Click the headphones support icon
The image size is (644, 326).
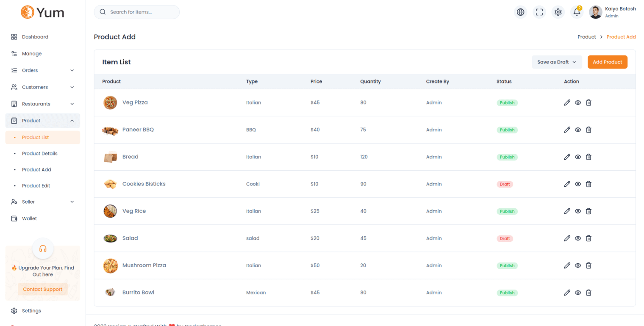tap(43, 249)
